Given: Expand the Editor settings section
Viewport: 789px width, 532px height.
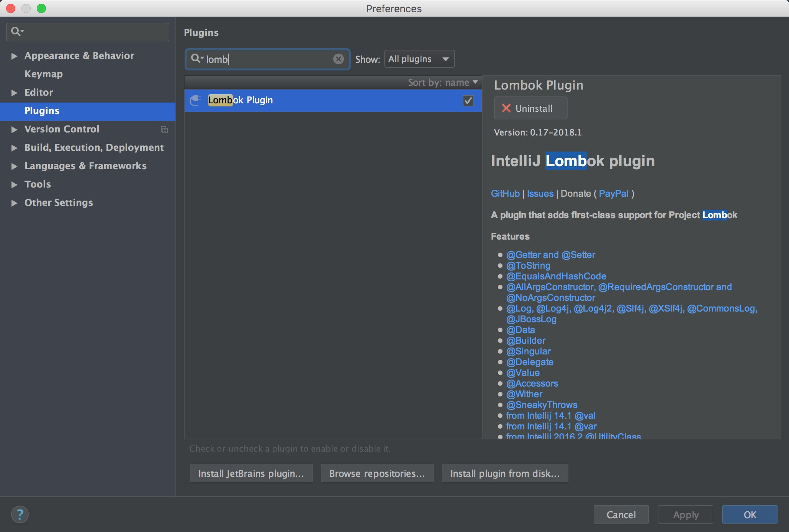Looking at the screenshot, I should coord(15,93).
